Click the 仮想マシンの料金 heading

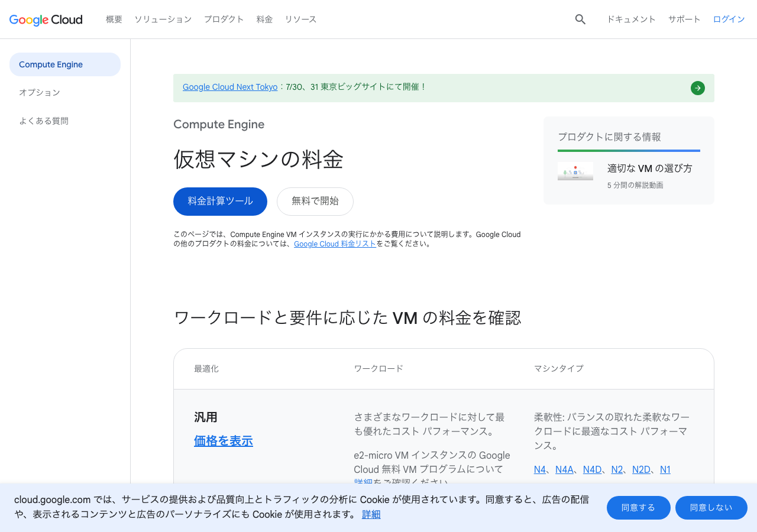tap(258, 160)
